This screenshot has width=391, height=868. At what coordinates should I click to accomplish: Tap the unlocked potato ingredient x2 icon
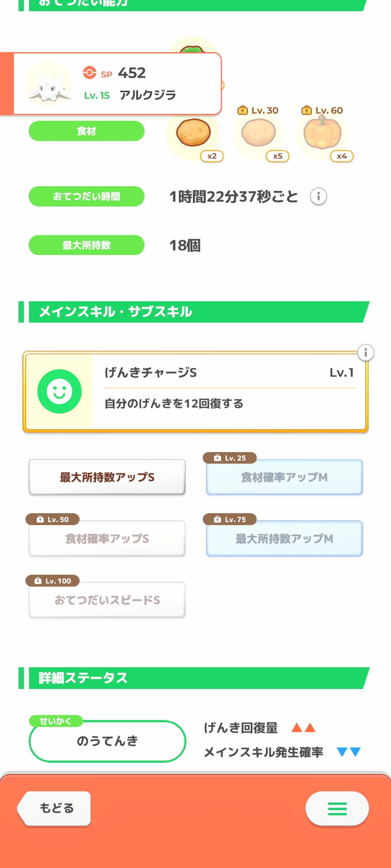[x=193, y=133]
